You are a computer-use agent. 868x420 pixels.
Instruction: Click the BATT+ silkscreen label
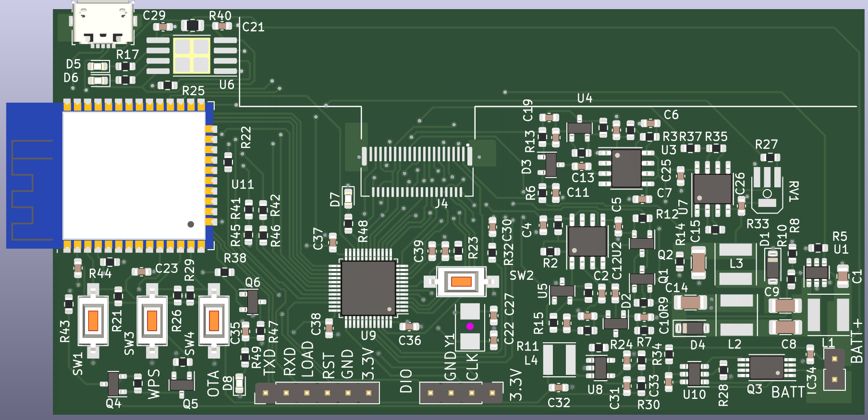tap(856, 341)
